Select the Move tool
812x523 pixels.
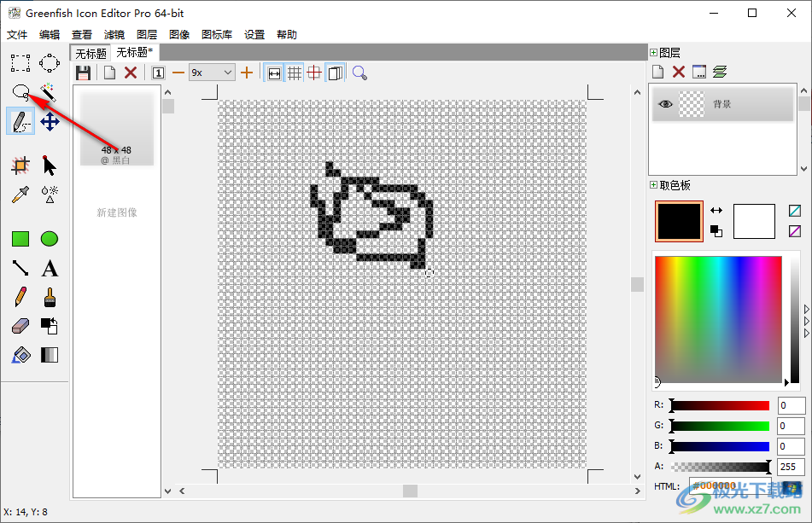pyautogui.click(x=49, y=121)
